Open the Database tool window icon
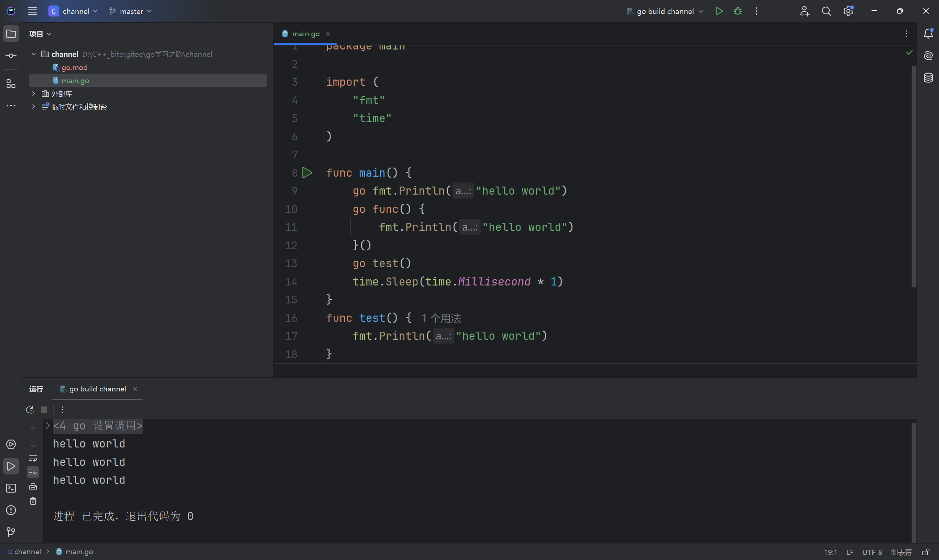939x560 pixels. tap(928, 78)
